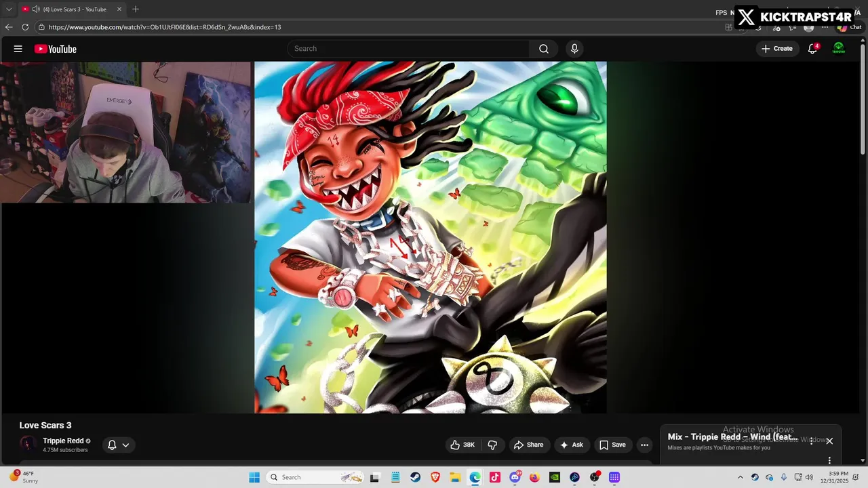Share the Love Scars 3 video
This screenshot has height=488, width=868.
(x=528, y=445)
